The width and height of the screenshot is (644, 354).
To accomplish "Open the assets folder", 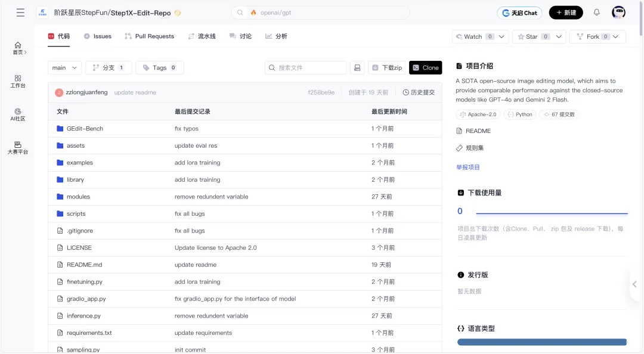I will [x=76, y=145].
